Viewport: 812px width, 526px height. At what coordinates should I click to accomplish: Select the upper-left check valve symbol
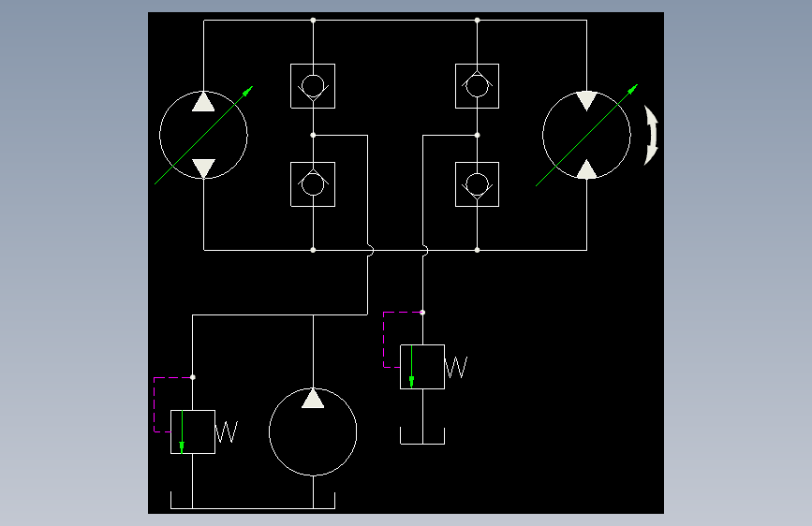pos(313,86)
